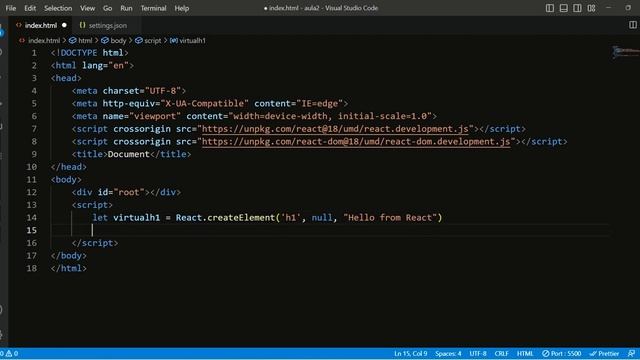Click line number 1 in the gutter
The image size is (640, 360).
[34, 53]
